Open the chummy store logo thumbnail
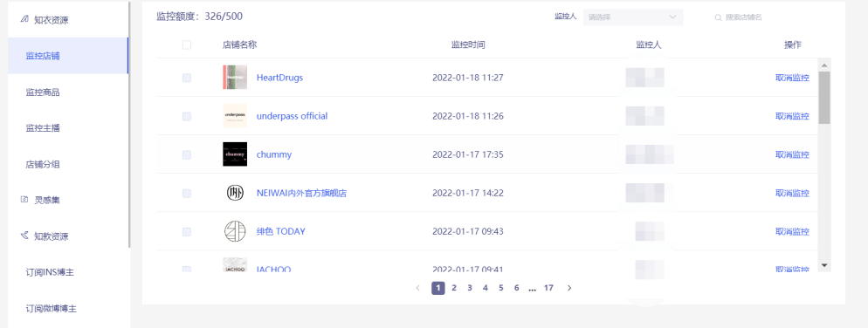 click(235, 154)
